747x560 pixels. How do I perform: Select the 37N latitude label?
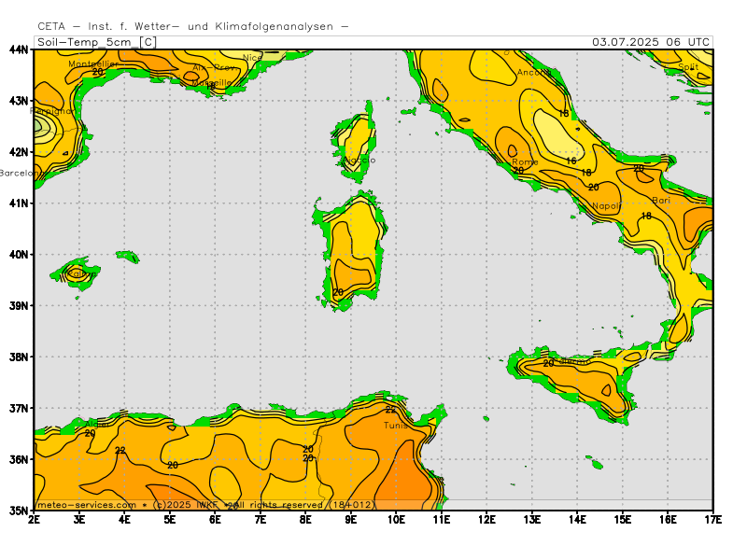pyautogui.click(x=19, y=408)
